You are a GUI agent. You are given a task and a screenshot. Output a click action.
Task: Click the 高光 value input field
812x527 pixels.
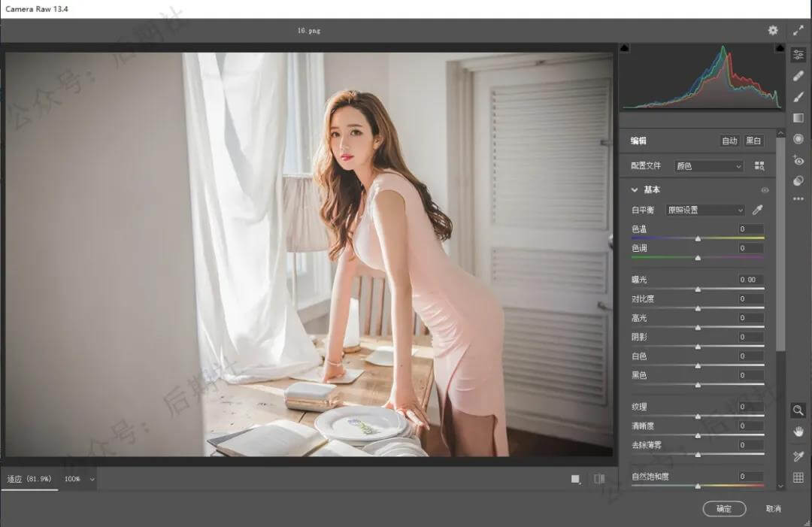(750, 318)
